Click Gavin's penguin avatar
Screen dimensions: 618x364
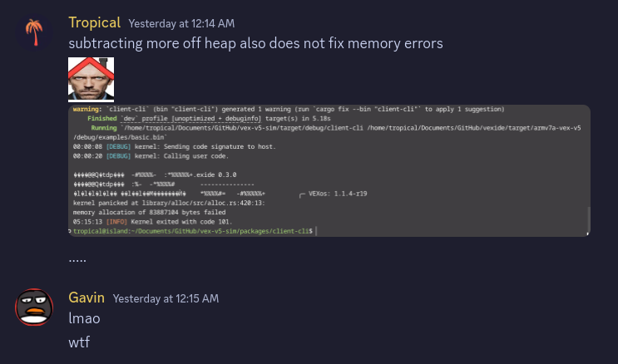pos(34,307)
